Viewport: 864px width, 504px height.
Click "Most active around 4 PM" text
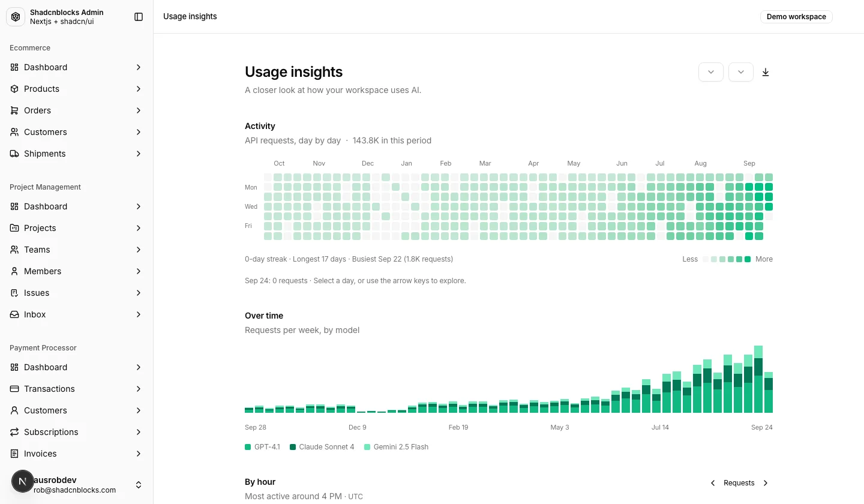(293, 496)
